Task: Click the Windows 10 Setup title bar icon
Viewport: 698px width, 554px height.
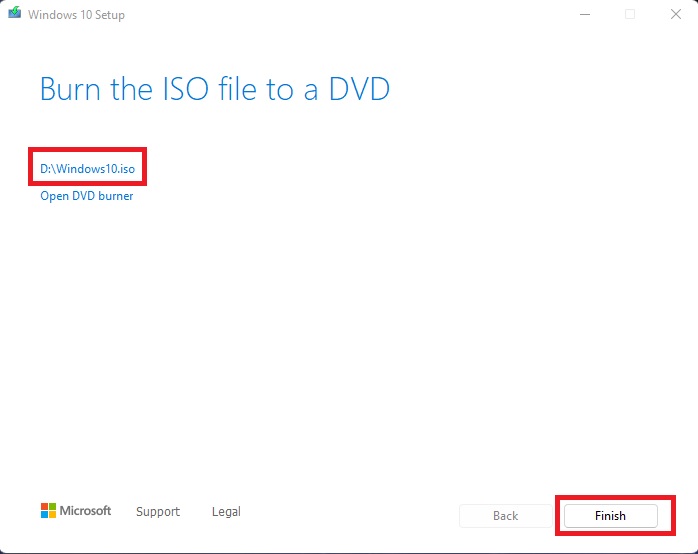Action: click(x=15, y=12)
